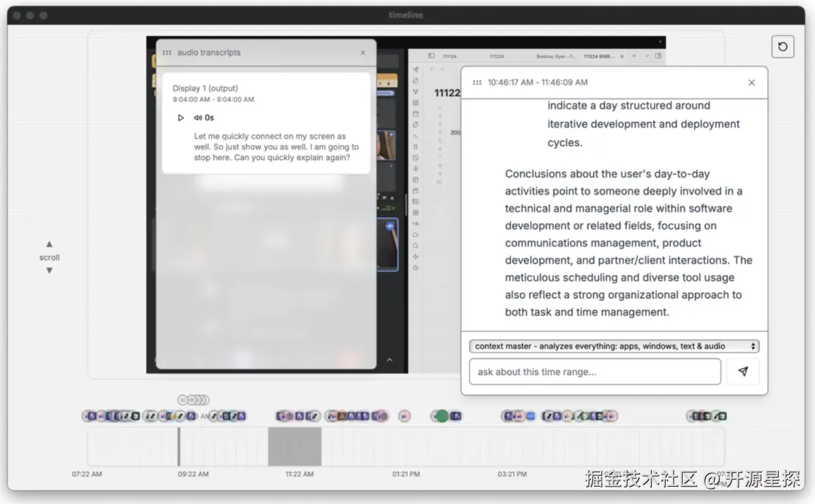Click the 03:21 PM time label
Image resolution: width=815 pixels, height=504 pixels.
point(512,475)
